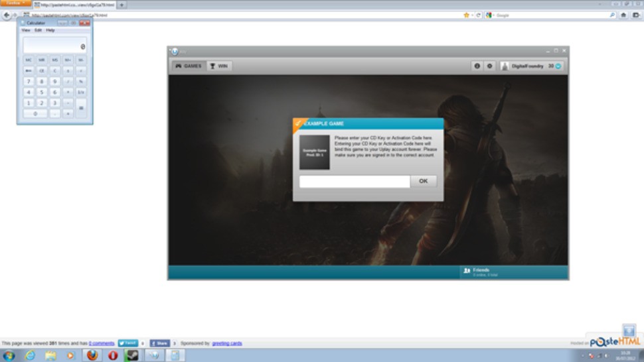Open the Windows Start orb

pyautogui.click(x=9, y=355)
